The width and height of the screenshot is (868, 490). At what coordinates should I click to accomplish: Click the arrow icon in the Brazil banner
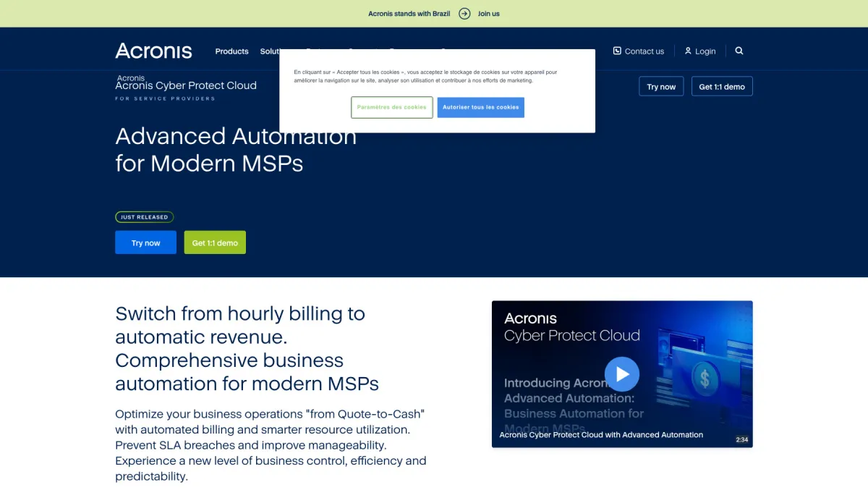coord(464,14)
